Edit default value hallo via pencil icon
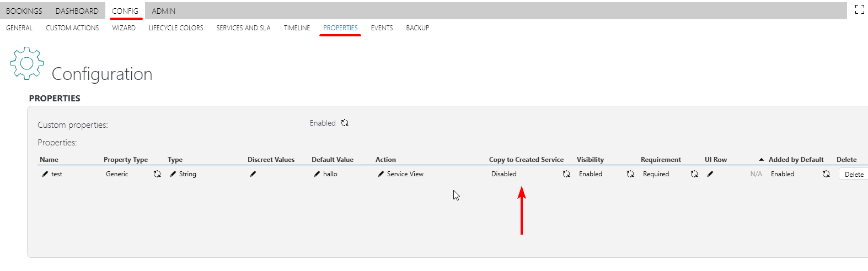 point(317,174)
